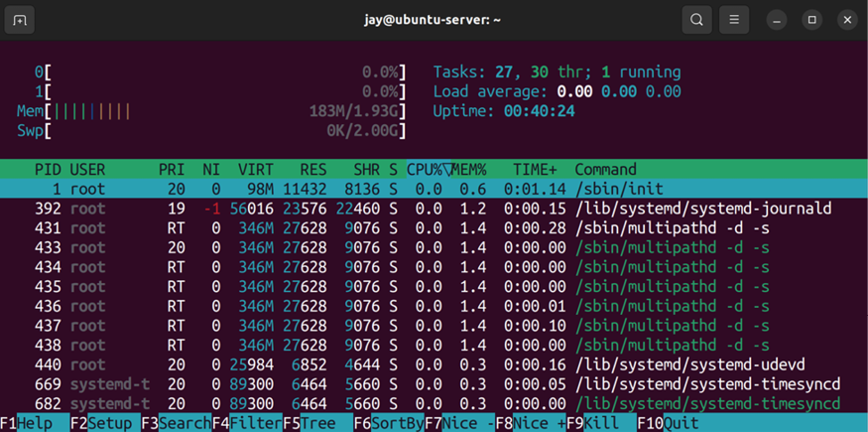Sort by the CPU% column header
This screenshot has height=432, width=868.
click(428, 170)
